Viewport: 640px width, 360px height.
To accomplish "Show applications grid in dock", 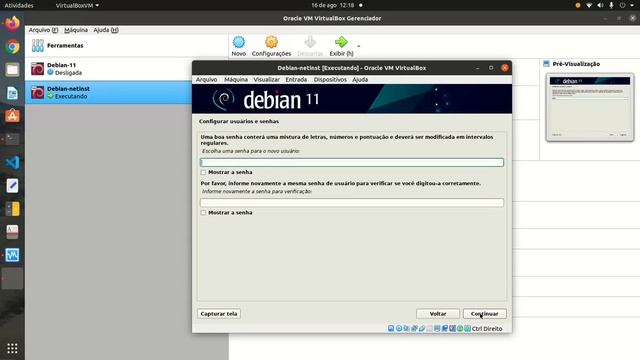I will (12, 348).
